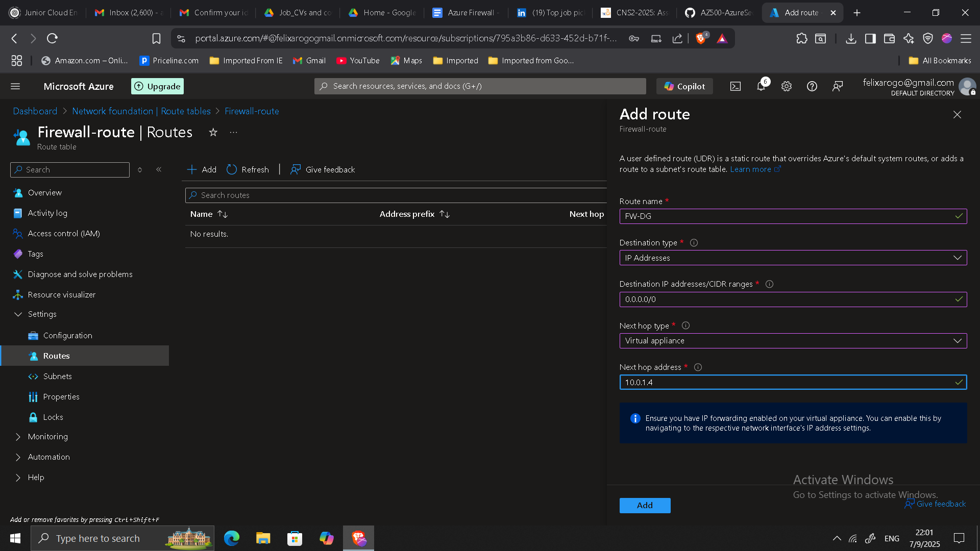
Task: Open the Azure portal hamburger menu
Action: tap(15, 87)
